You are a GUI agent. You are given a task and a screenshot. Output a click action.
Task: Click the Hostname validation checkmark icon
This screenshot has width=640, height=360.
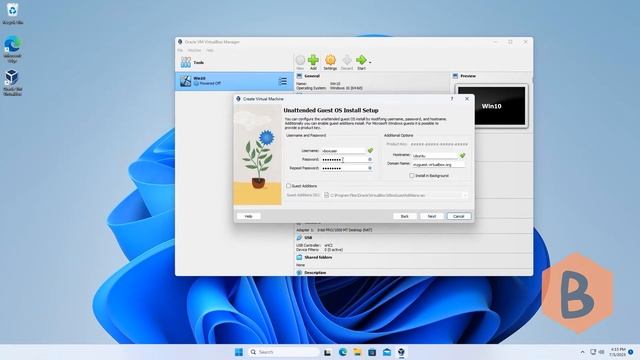click(462, 156)
